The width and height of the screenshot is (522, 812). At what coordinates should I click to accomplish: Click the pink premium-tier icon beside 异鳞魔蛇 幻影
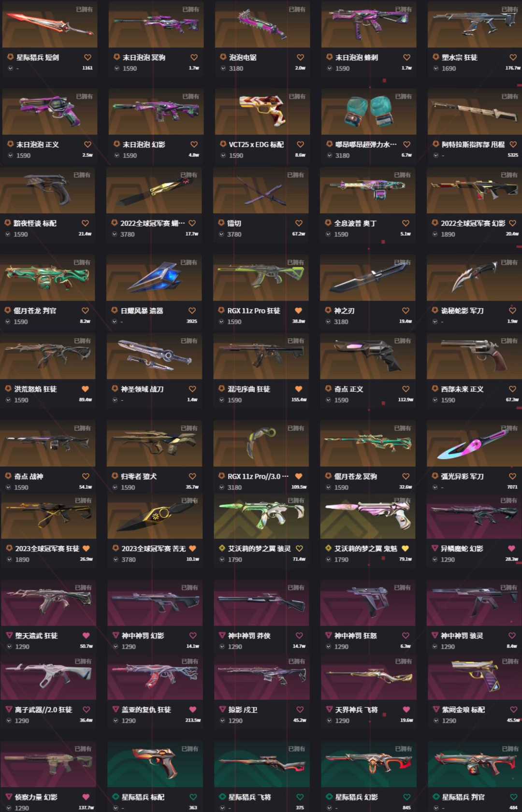tap(435, 548)
